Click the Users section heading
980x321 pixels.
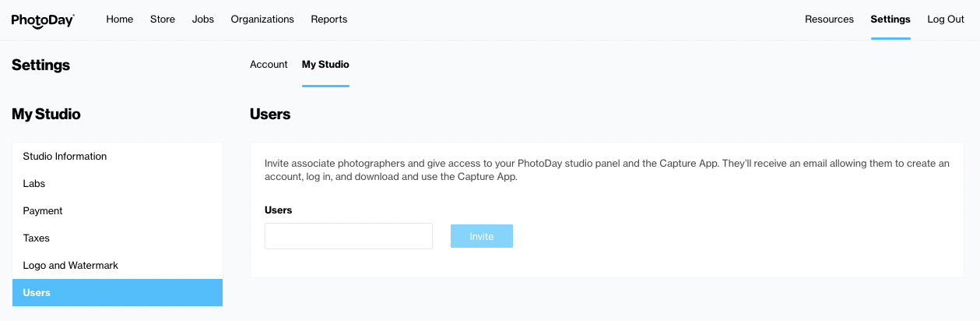(x=270, y=115)
